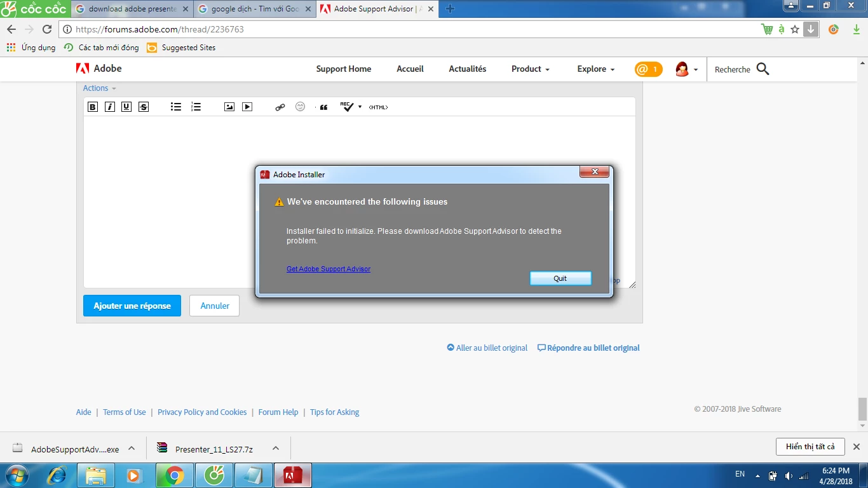Open the emoticon picker in editor
The image size is (868, 488).
tap(301, 107)
